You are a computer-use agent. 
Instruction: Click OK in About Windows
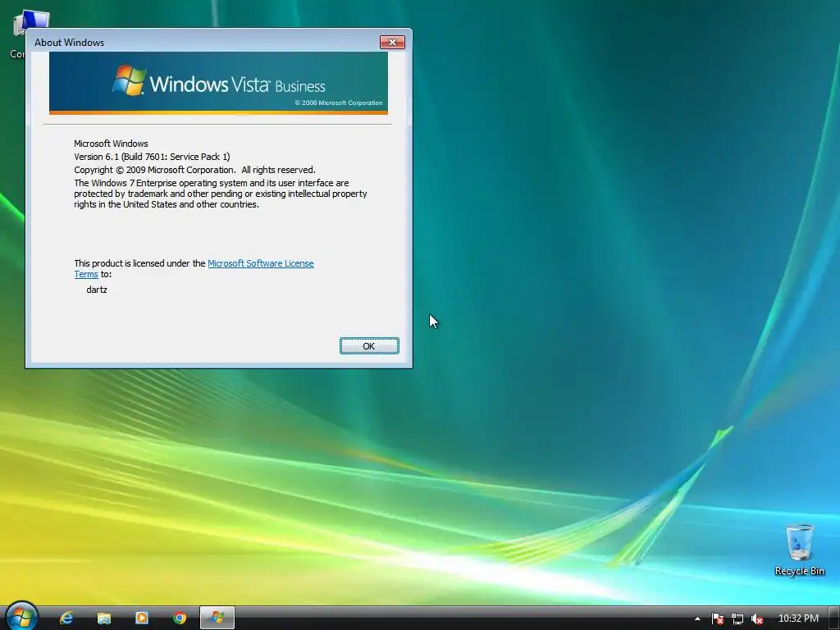click(369, 346)
